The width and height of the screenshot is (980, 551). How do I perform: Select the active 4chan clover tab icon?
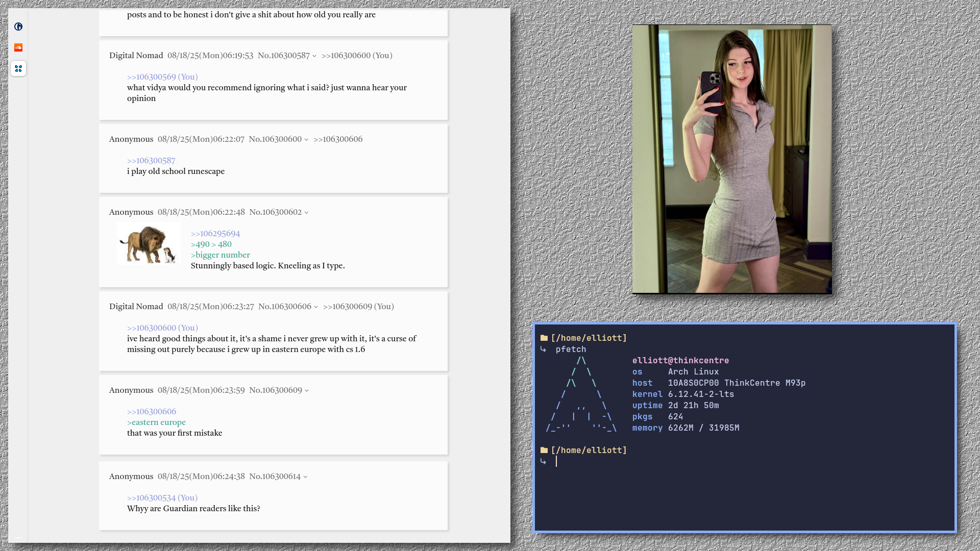[x=18, y=68]
